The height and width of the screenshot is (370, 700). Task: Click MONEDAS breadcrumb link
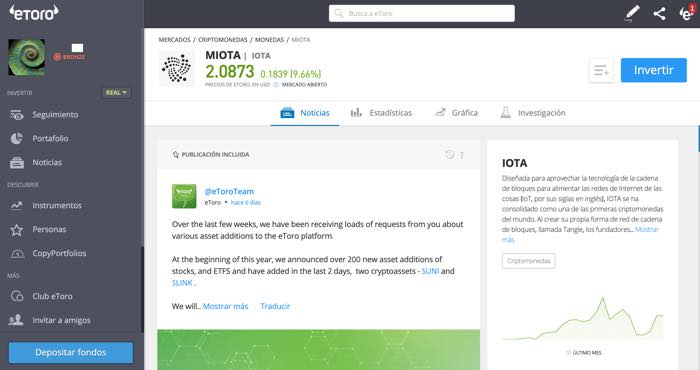(x=269, y=40)
